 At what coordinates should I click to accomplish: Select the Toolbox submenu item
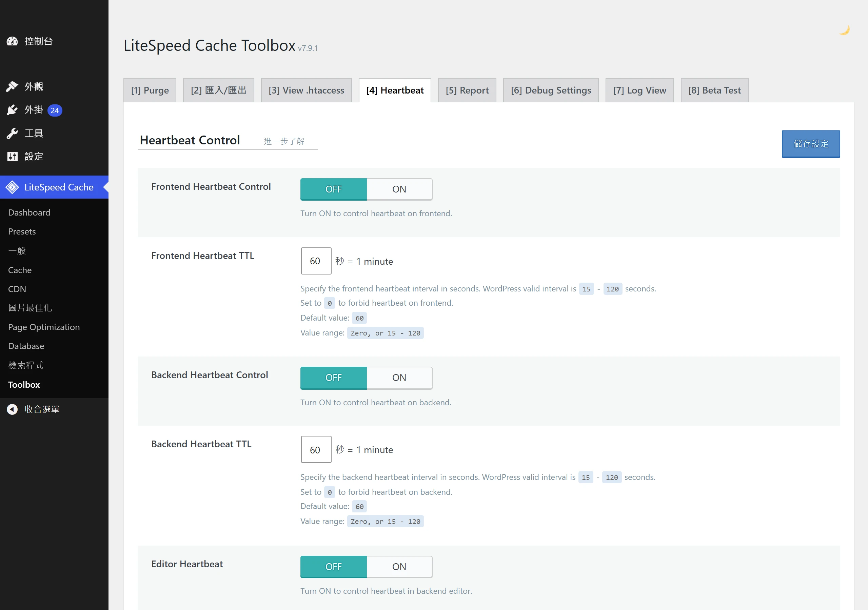pyautogui.click(x=24, y=385)
